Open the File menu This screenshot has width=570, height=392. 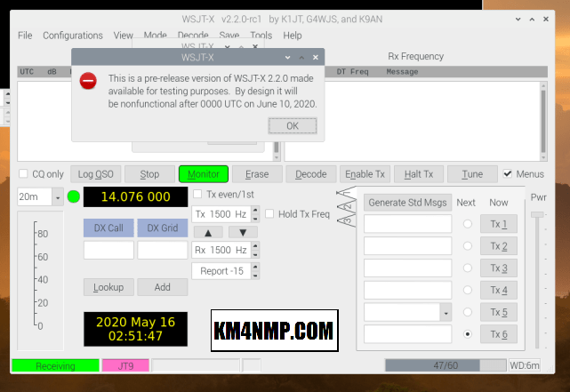click(25, 36)
